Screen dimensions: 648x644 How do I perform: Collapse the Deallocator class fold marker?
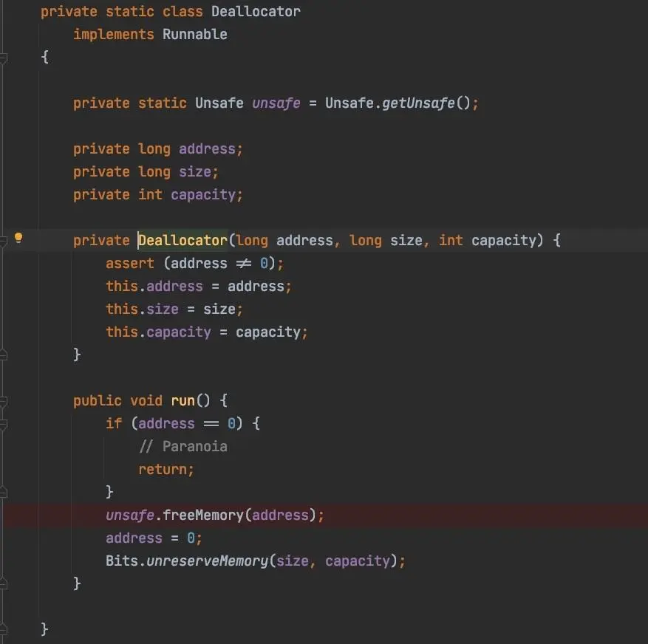coord(3,58)
